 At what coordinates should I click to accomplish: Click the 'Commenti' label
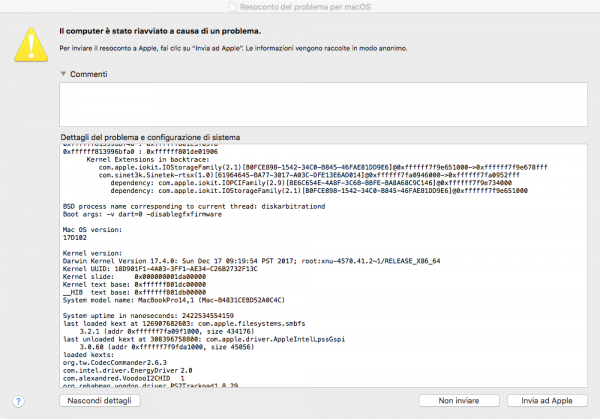pyautogui.click(x=89, y=74)
